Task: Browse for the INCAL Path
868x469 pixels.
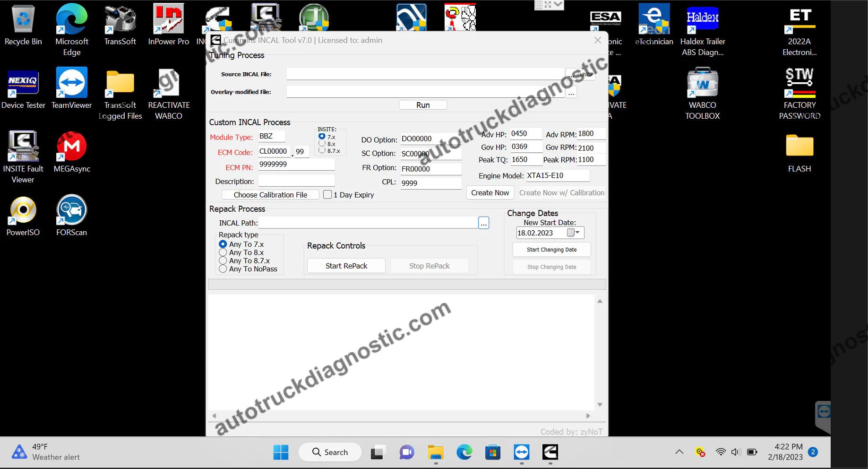Action: pyautogui.click(x=483, y=223)
